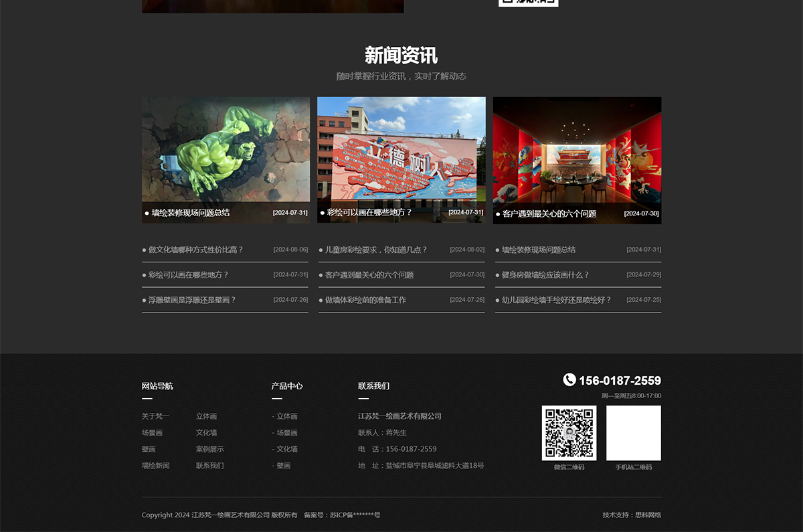Click 立体画 under 产品中心
803x532 pixels.
tap(286, 416)
